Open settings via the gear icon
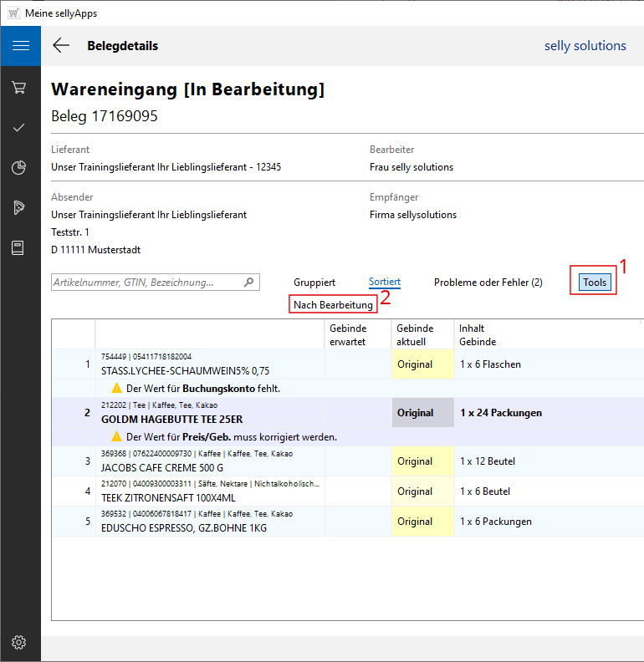Viewport: 644px width, 662px height. click(x=19, y=642)
